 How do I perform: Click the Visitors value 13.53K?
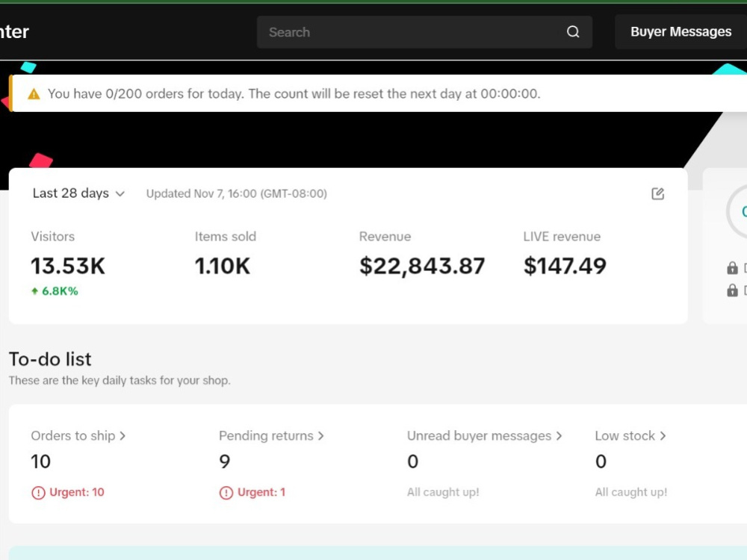tap(68, 266)
